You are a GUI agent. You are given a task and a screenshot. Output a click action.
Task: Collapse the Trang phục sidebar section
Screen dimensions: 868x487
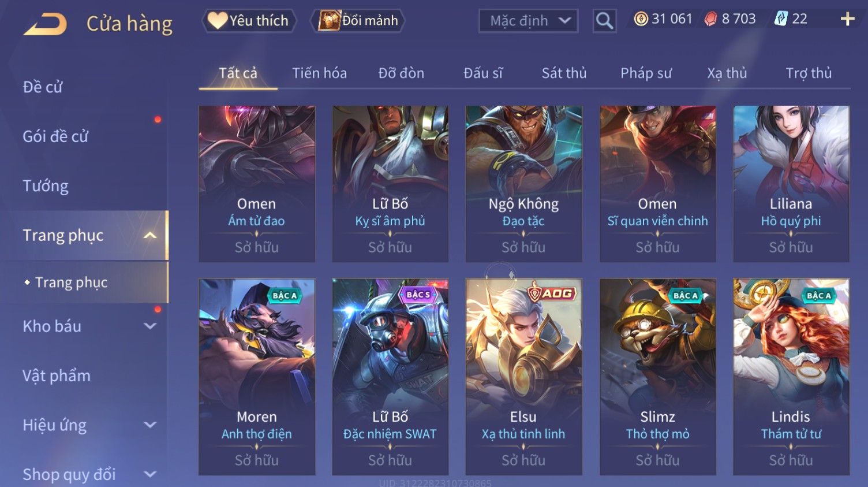coord(150,235)
